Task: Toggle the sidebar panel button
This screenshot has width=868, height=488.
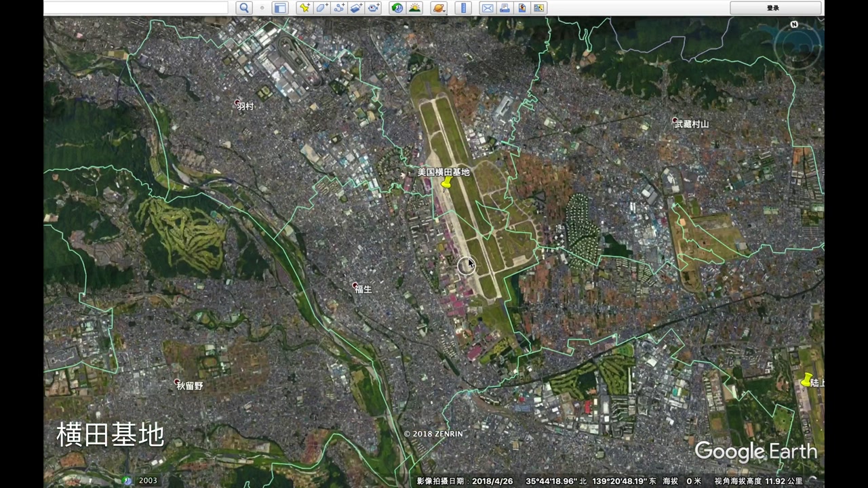Action: (x=280, y=8)
